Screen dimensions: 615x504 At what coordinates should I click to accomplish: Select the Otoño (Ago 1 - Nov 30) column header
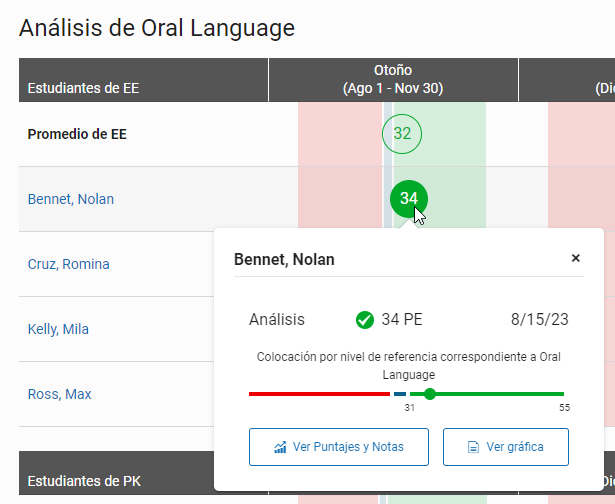[x=393, y=79]
